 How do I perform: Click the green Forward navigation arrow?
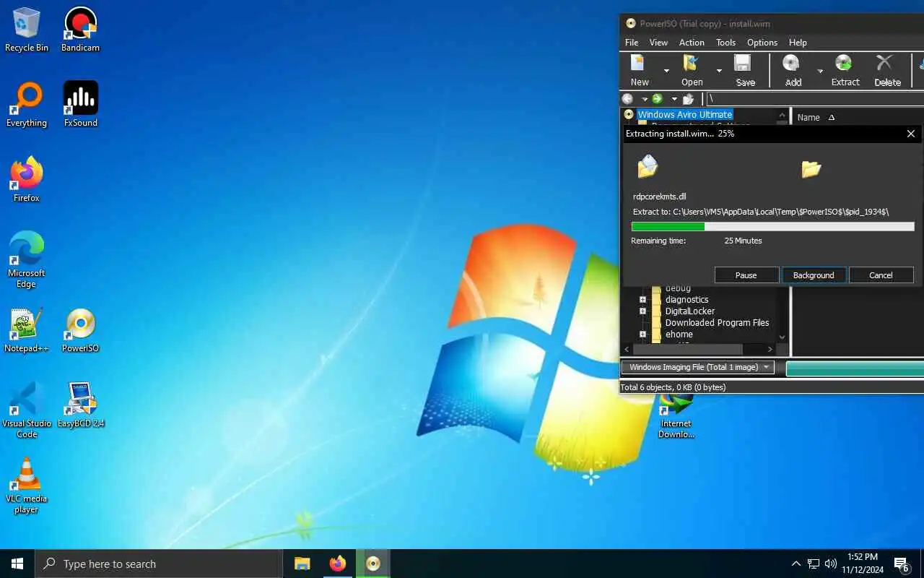pyautogui.click(x=657, y=99)
